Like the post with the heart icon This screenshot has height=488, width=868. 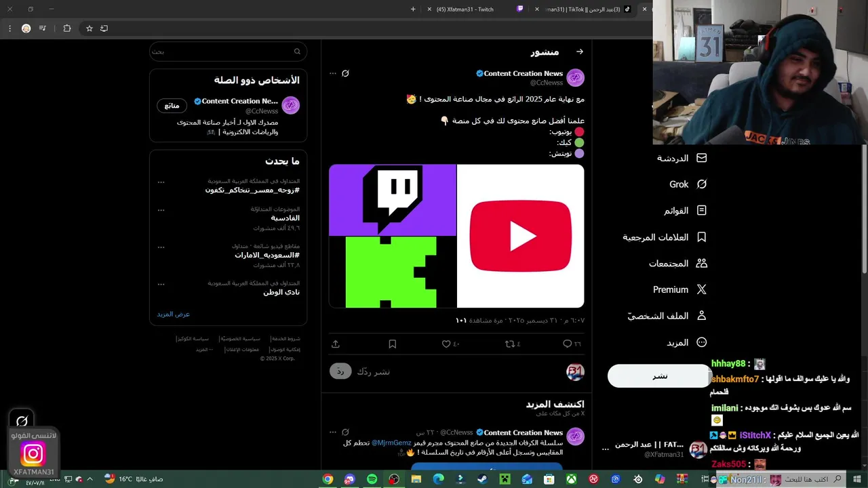tap(446, 344)
